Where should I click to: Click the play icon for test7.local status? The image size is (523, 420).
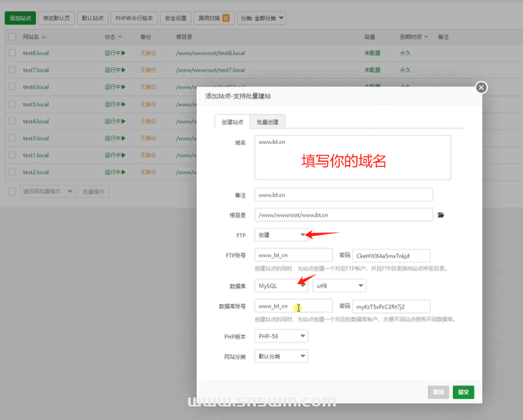tap(124, 70)
